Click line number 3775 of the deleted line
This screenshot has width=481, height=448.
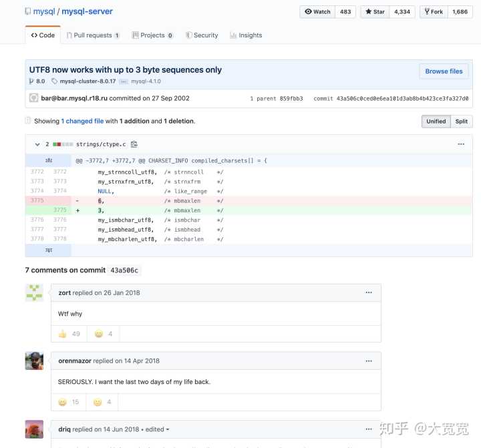coord(37,200)
